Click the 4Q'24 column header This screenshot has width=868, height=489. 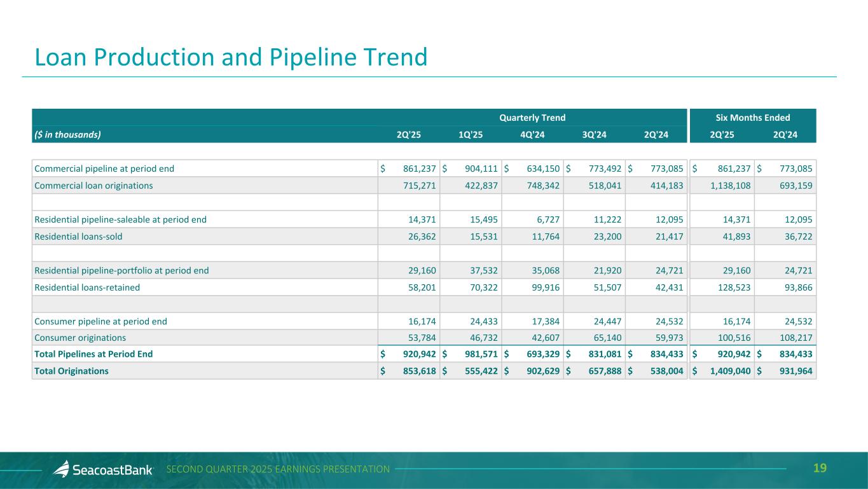pyautogui.click(x=532, y=134)
